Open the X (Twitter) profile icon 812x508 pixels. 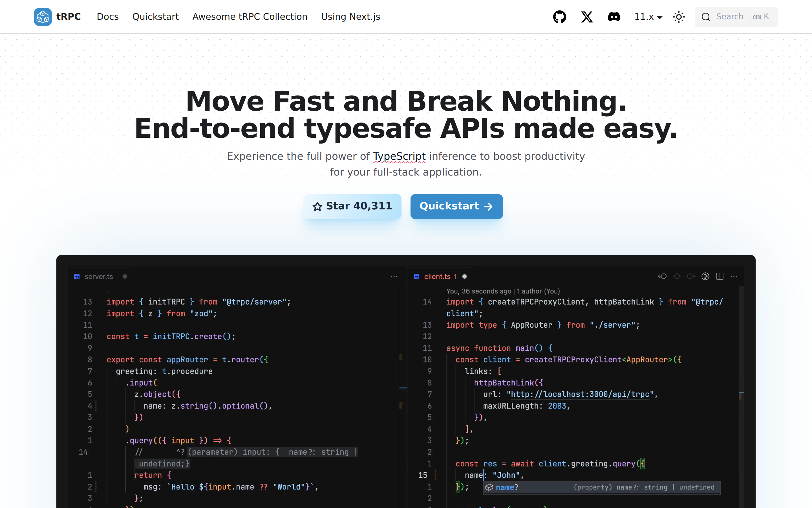pyautogui.click(x=587, y=17)
